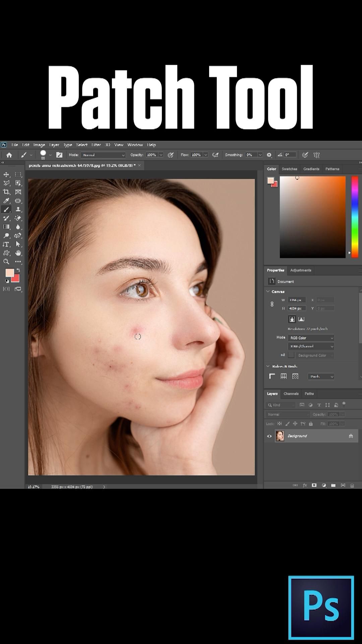
Task: Open the Smoothing dropdown arrow
Action: tap(260, 155)
